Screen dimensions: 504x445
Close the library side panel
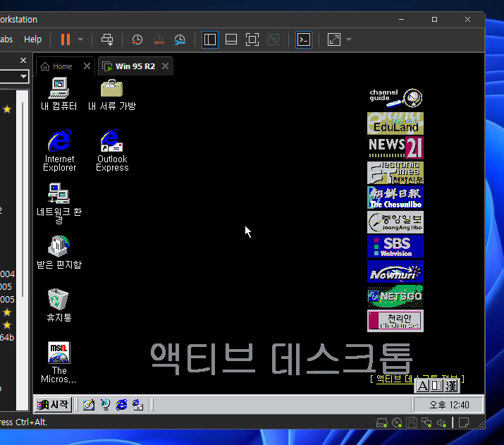(x=23, y=60)
